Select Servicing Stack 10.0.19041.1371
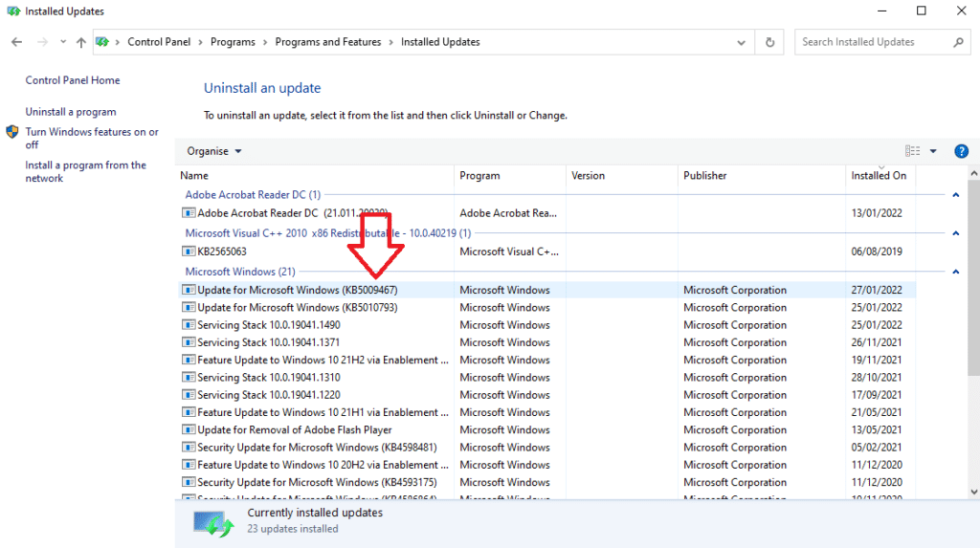This screenshot has width=980, height=548. click(x=547, y=342)
